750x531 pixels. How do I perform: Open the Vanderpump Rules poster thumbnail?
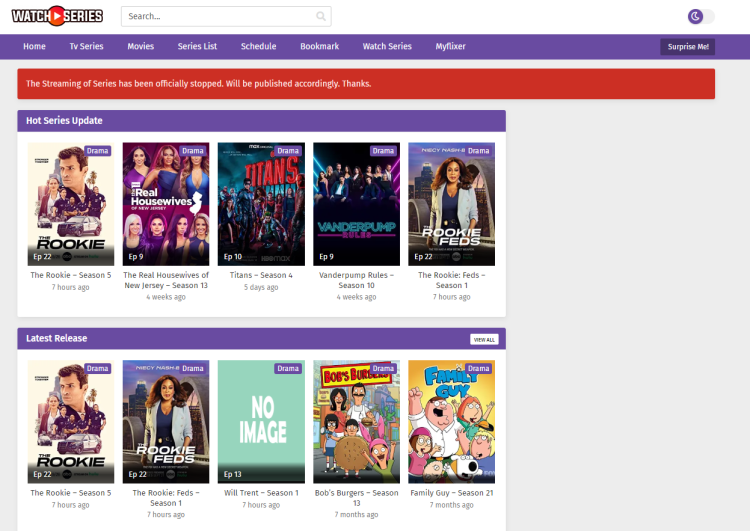[356, 204]
